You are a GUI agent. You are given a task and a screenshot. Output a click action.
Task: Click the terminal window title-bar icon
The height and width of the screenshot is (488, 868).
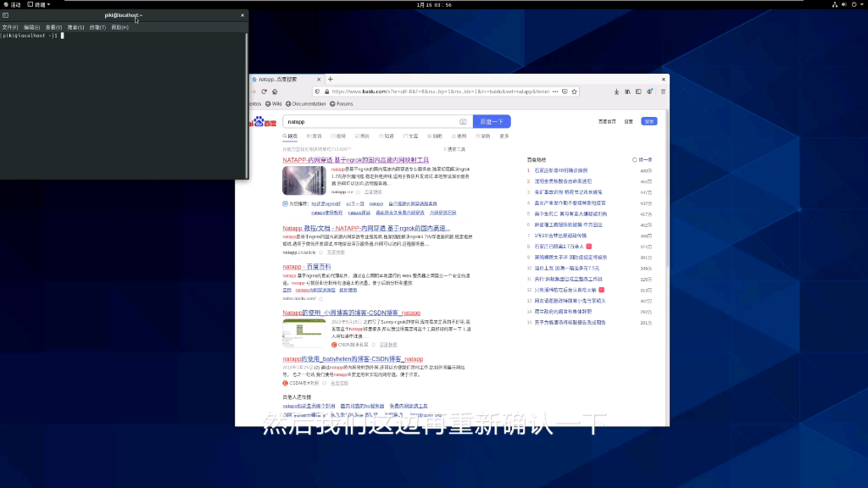(6, 15)
